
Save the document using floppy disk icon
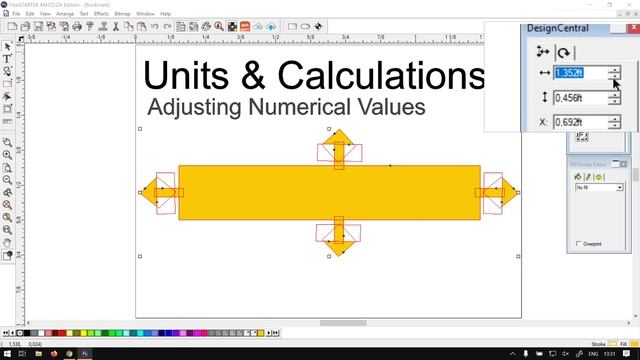click(38, 27)
